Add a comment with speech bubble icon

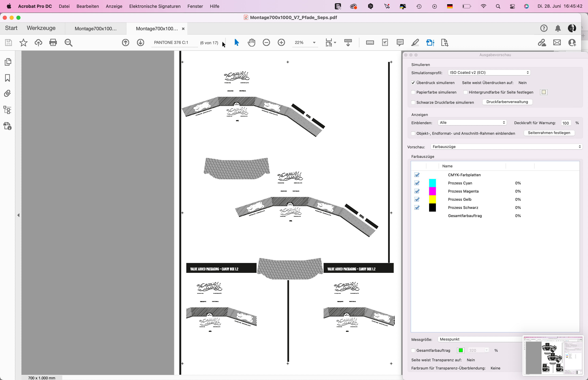pyautogui.click(x=400, y=43)
